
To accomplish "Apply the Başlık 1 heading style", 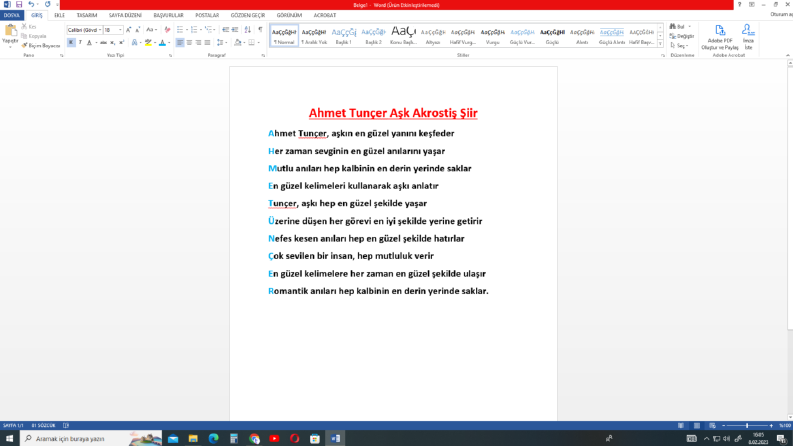I will 343,35.
